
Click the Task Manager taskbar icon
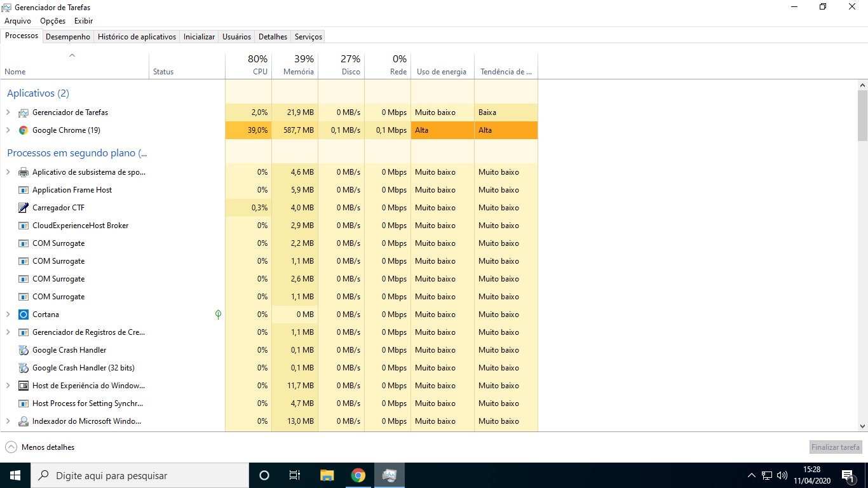(390, 475)
